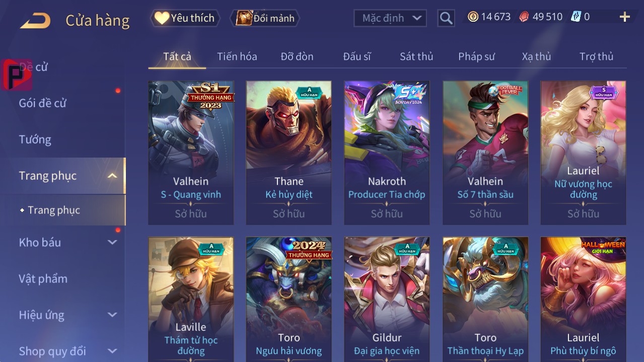Click the gold coin balance icon
Image resolution: width=644 pixels, height=362 pixels.
[x=473, y=17]
